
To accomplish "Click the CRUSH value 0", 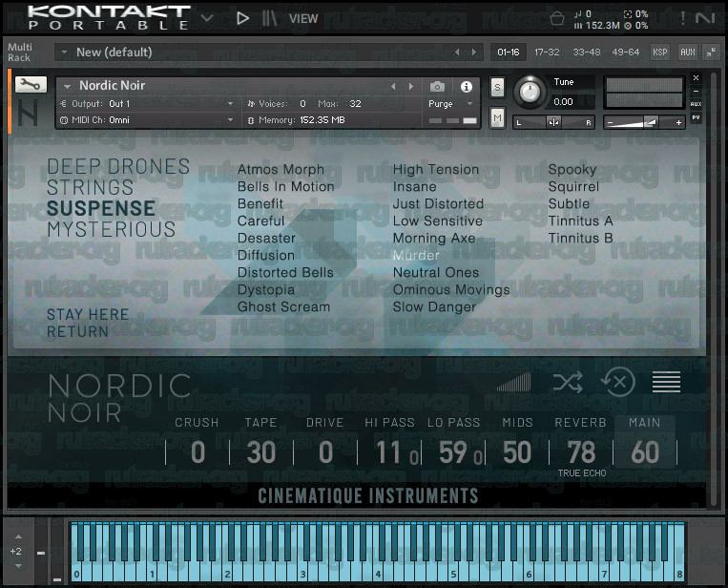I will 198,451.
